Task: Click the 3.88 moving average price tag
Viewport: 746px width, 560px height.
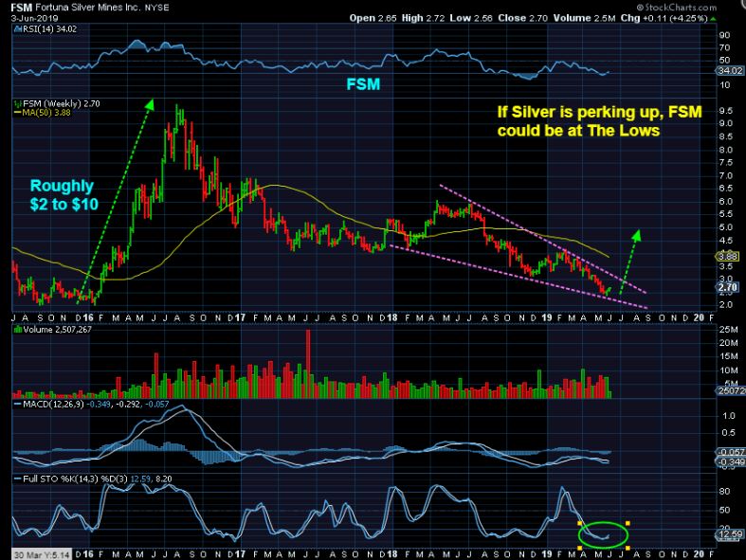Action: (x=728, y=257)
